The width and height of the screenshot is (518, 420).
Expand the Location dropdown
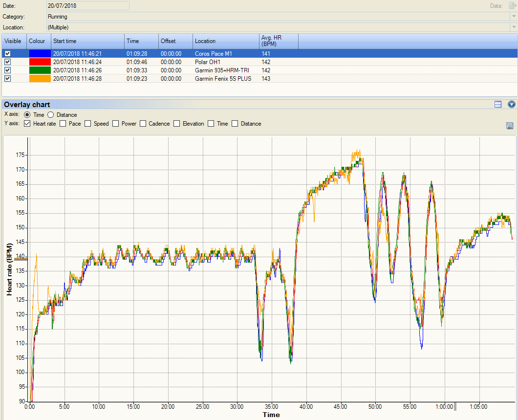pyautogui.click(x=514, y=27)
